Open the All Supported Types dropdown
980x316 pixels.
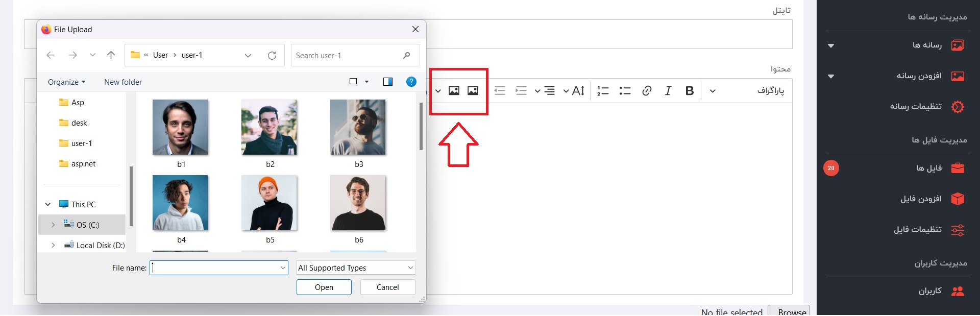[356, 268]
